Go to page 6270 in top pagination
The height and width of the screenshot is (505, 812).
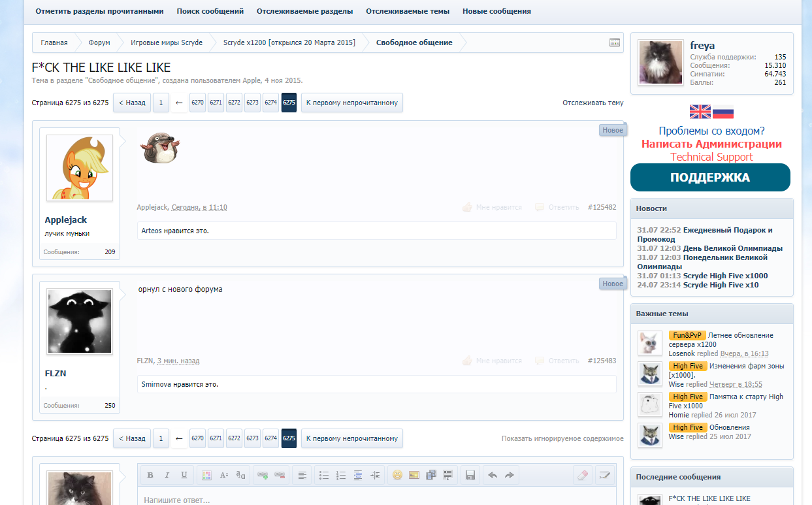[x=197, y=103]
